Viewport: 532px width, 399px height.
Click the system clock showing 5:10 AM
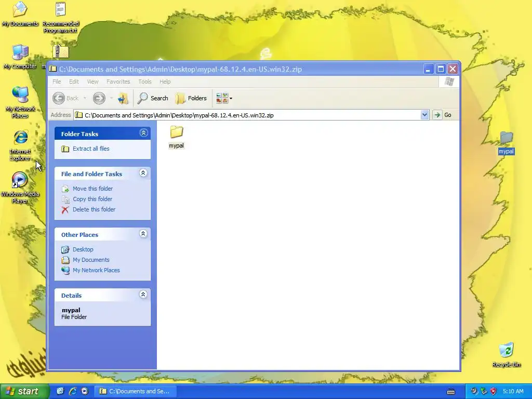tap(513, 391)
